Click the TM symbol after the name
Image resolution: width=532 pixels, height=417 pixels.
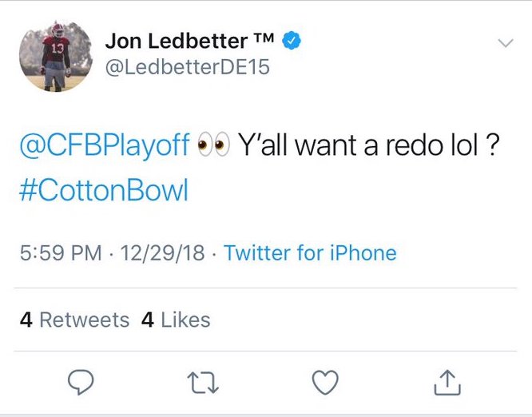coord(264,38)
